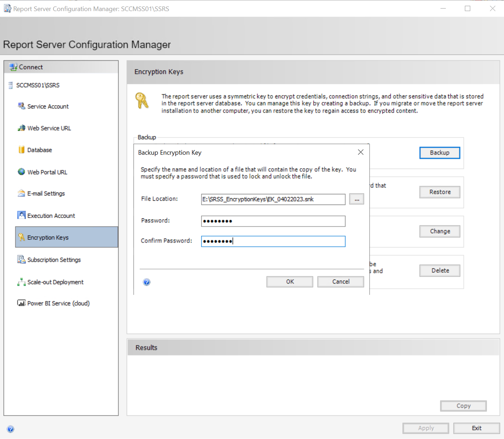Click the Encryption Keys page heading
Screen dimensions: 504x439
point(159,72)
